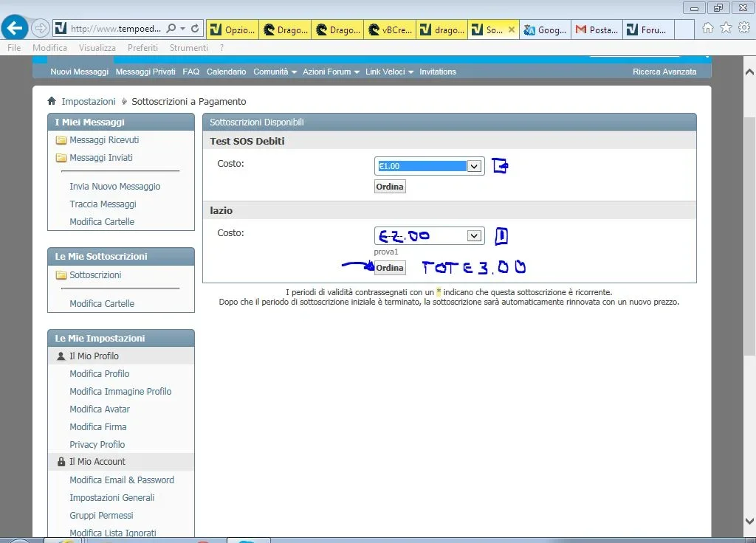
Task: Open the ? help menu
Action: click(221, 48)
